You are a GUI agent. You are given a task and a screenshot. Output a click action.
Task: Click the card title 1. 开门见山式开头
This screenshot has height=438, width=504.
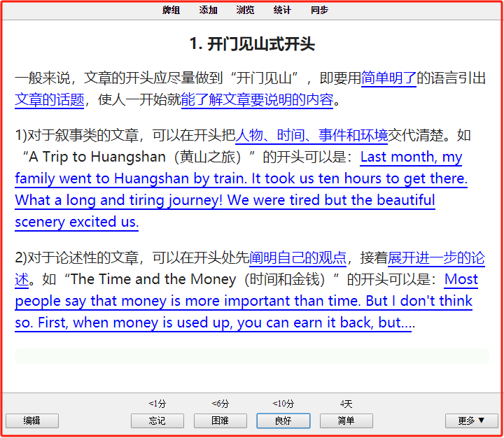[x=252, y=43]
